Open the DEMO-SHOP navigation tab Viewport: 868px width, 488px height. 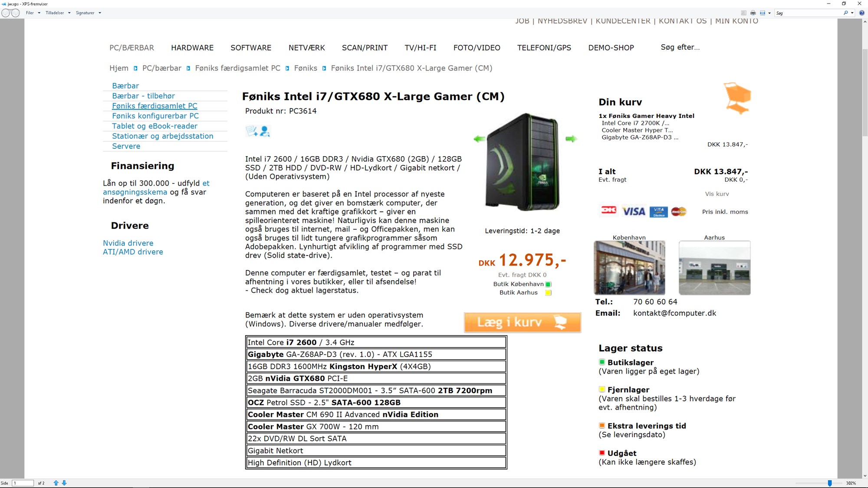tap(611, 48)
